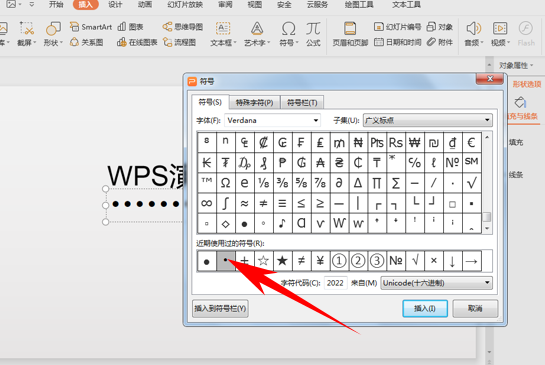Click the 截屏 screenshot tool
545x365 pixels.
click(x=26, y=33)
